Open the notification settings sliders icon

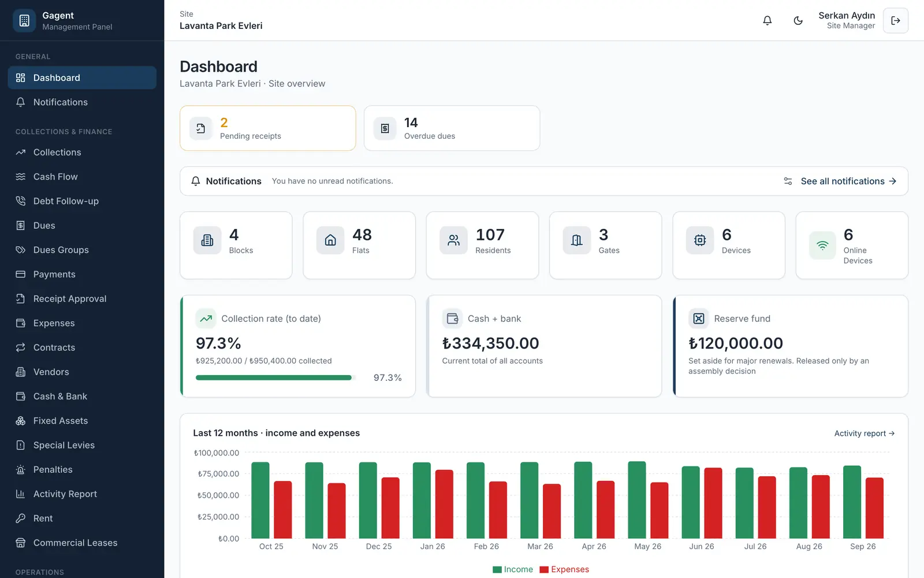788,181
